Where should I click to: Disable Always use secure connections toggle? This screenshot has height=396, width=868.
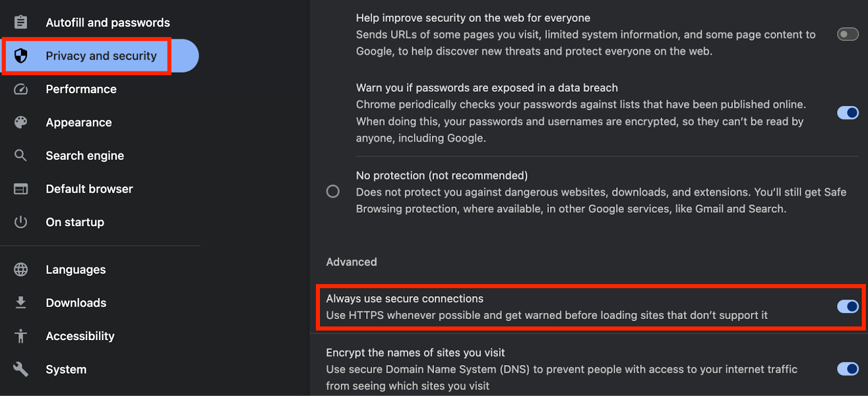point(847,306)
